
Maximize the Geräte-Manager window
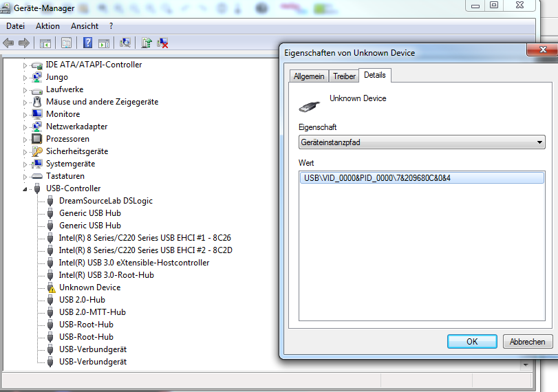494,6
